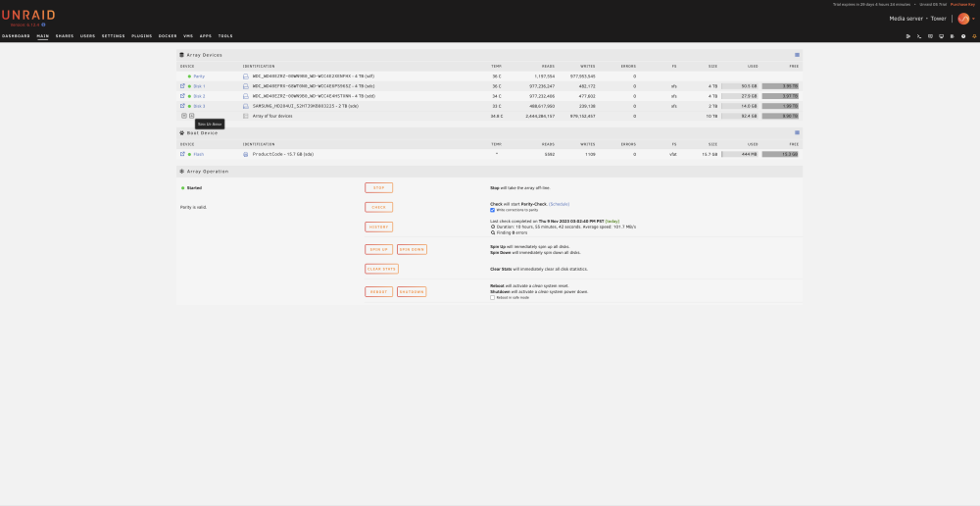
Task: Click the Disk 2 drive identification icon
Action: [x=246, y=96]
